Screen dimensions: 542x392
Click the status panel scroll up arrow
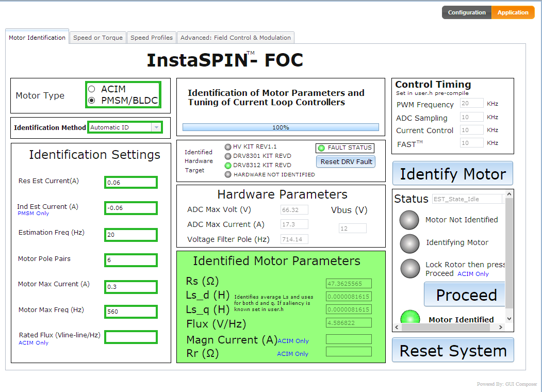coord(509,194)
